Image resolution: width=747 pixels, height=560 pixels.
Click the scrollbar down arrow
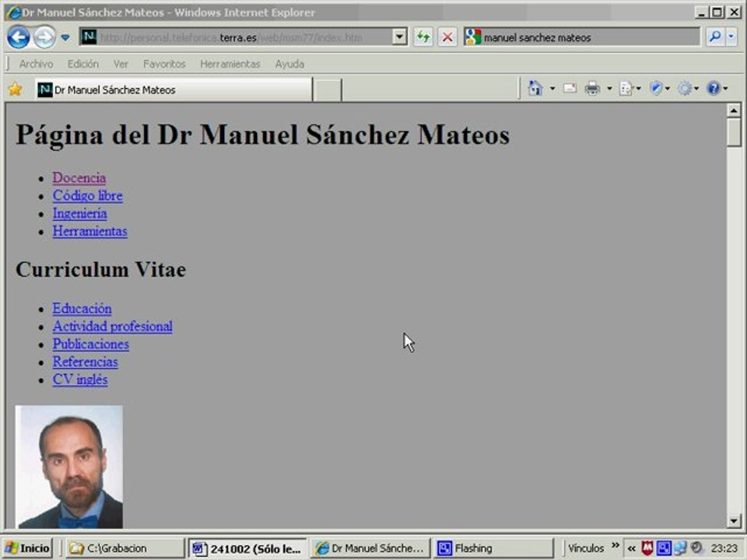click(x=734, y=520)
